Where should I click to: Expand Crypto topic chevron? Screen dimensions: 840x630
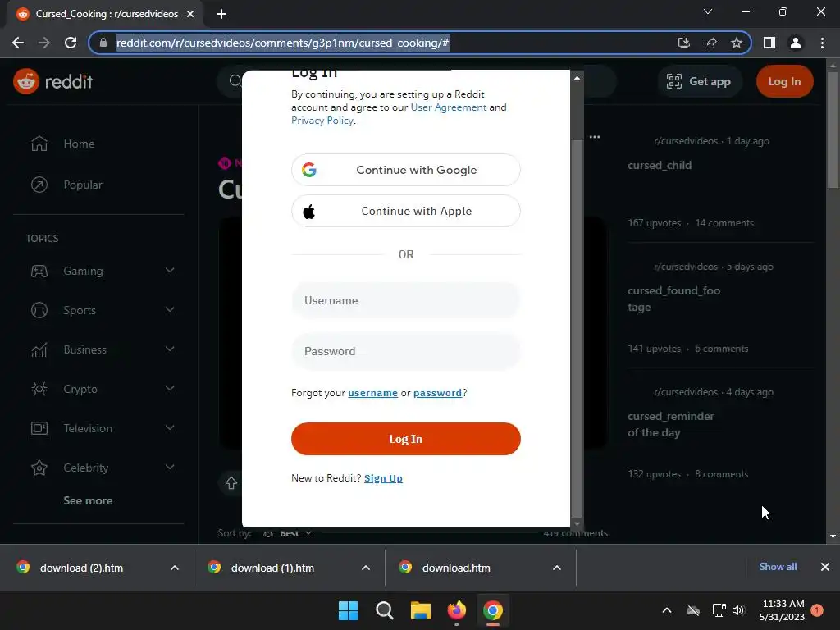point(170,388)
